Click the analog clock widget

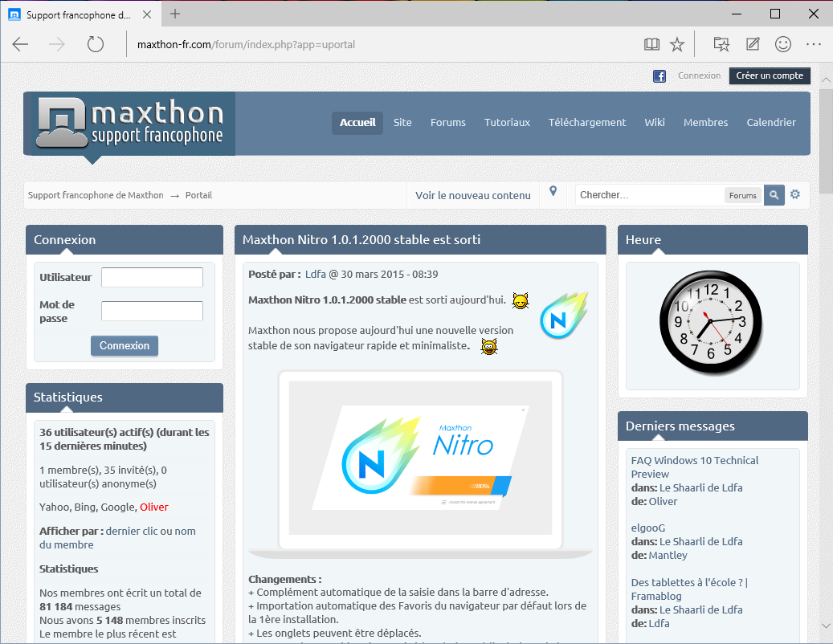(712, 322)
